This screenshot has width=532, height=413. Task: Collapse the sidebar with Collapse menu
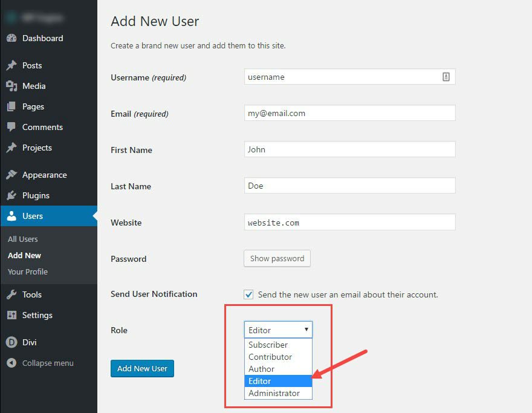pyautogui.click(x=47, y=363)
